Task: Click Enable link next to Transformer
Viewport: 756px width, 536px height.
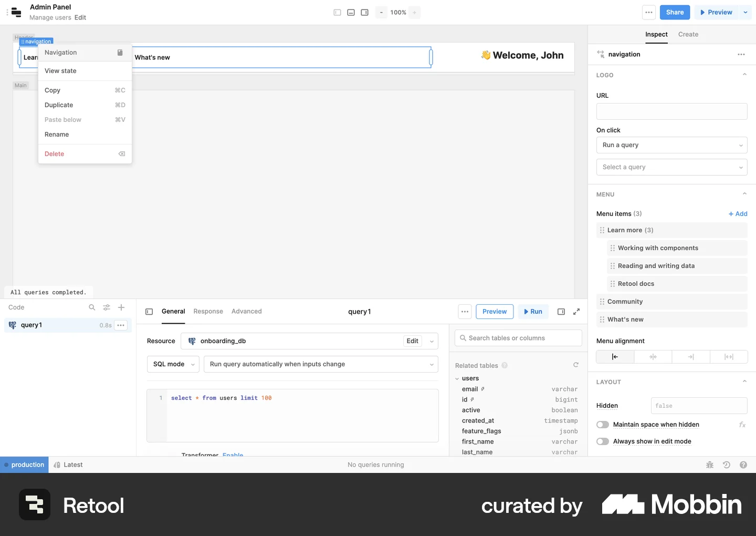Action: tap(233, 455)
